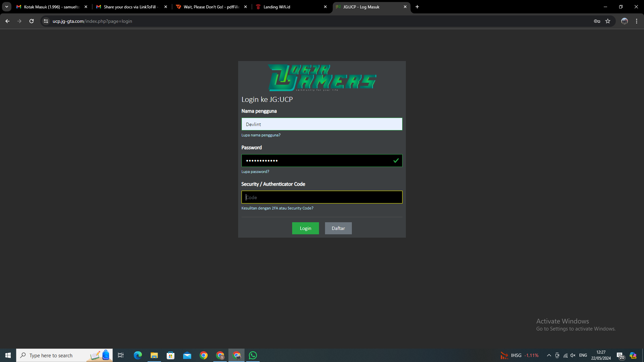644x362 pixels.
Task: Show hidden system tray icons
Action: [x=549, y=355]
